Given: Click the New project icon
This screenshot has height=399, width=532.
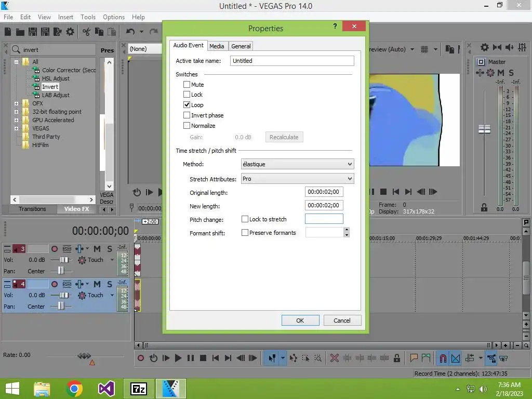Looking at the screenshot, I should [x=8, y=32].
